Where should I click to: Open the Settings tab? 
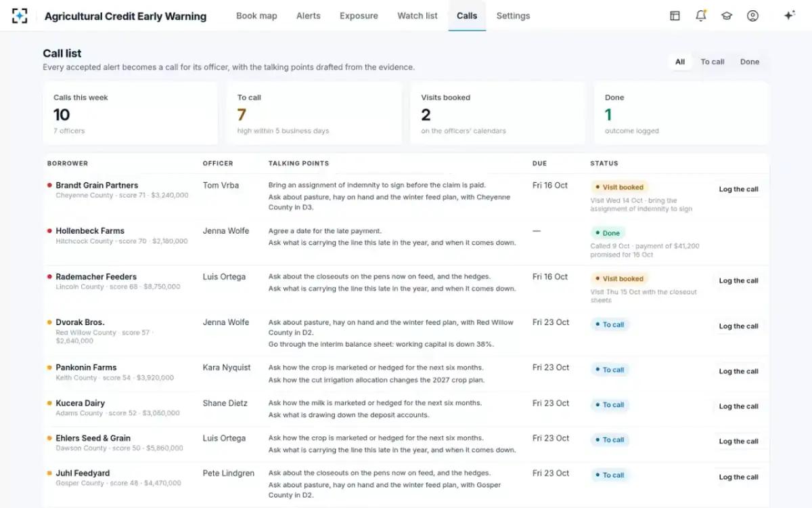[513, 16]
